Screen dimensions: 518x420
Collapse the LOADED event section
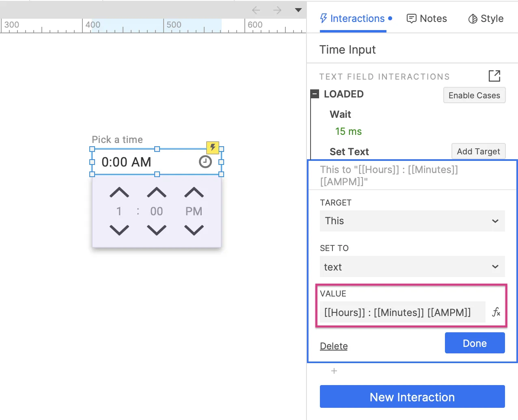pos(315,94)
